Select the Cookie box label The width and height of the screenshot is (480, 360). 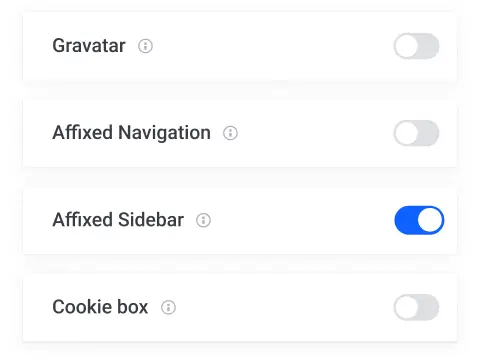[100, 307]
